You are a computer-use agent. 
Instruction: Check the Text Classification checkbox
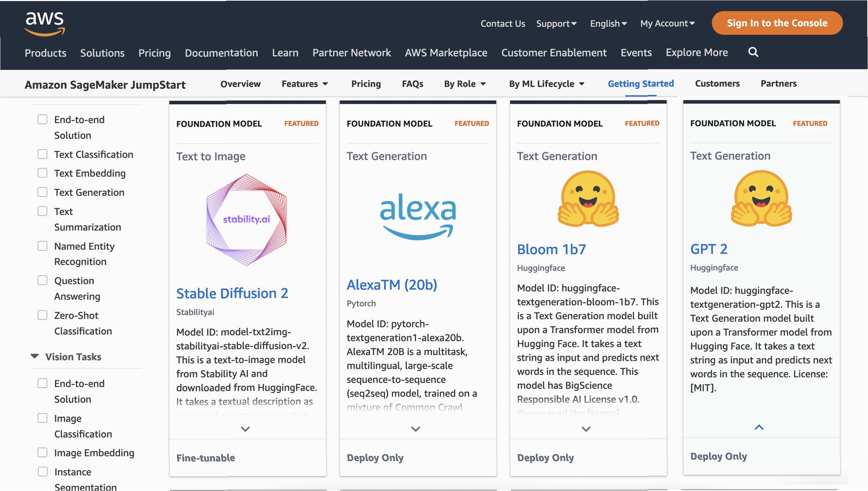(42, 154)
